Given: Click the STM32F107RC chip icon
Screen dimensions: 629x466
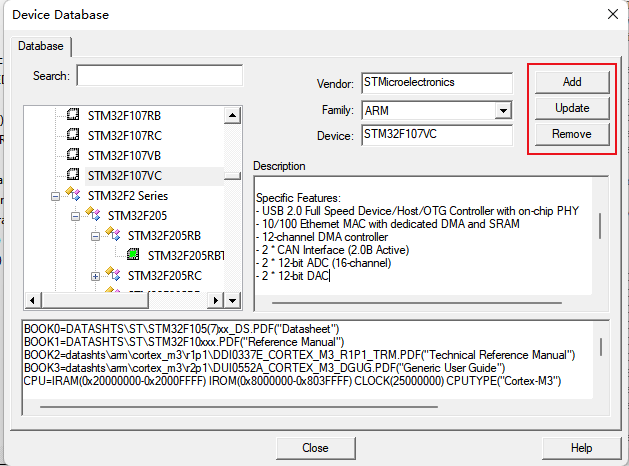Looking at the screenshot, I should (72, 135).
